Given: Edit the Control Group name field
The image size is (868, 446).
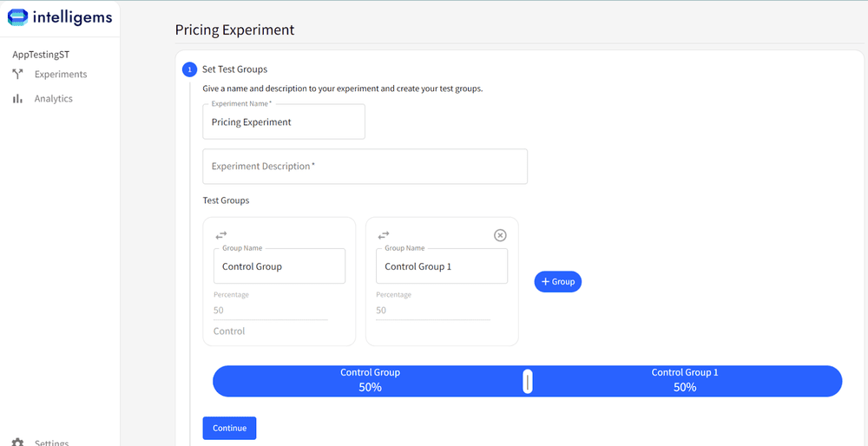Looking at the screenshot, I should (x=279, y=266).
